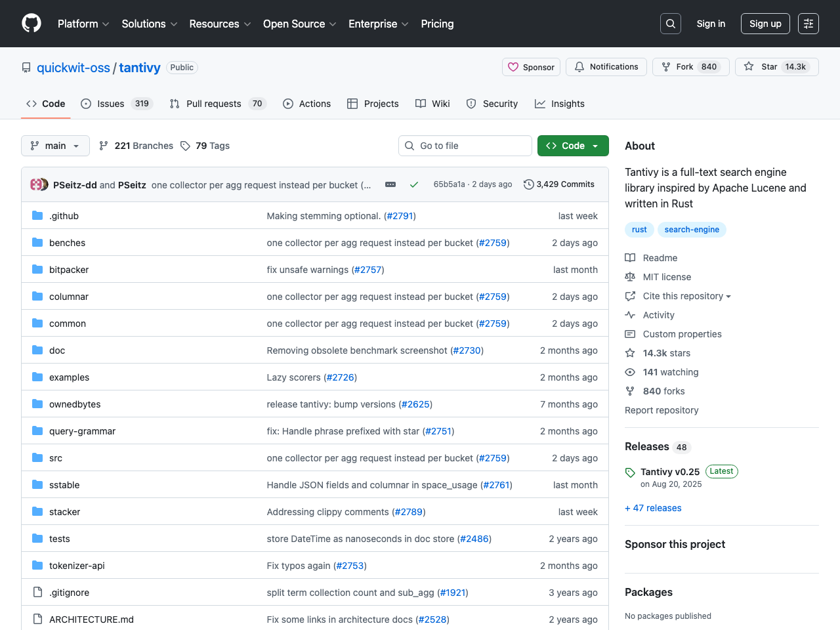Open the 3,429 Commits history
Viewport: 840px width, 630px height.
(559, 184)
